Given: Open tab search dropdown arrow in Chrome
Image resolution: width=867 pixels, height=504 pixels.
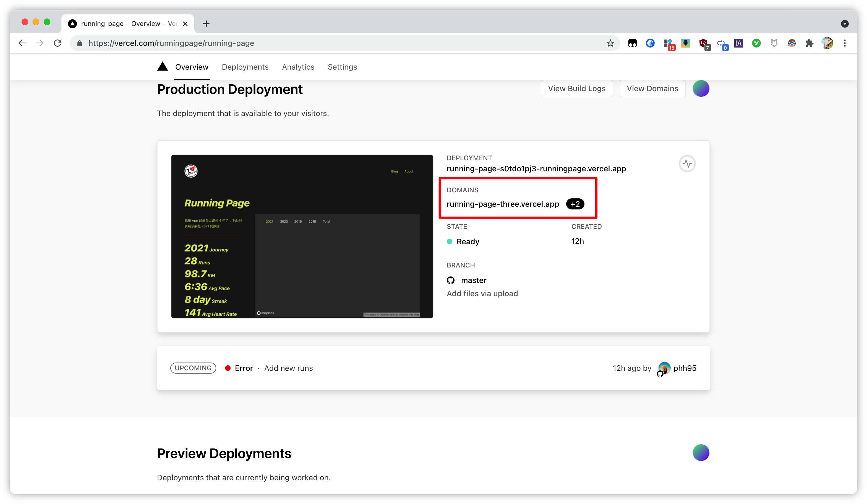Looking at the screenshot, I should point(844,24).
